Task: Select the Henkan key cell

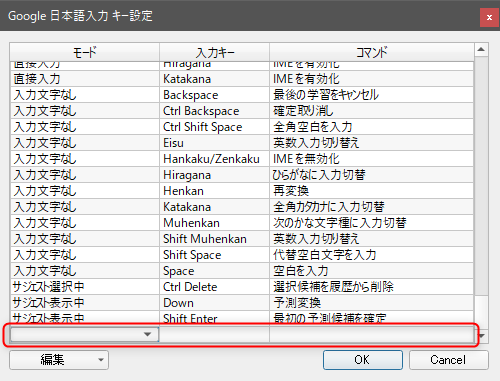Action: [x=214, y=191]
